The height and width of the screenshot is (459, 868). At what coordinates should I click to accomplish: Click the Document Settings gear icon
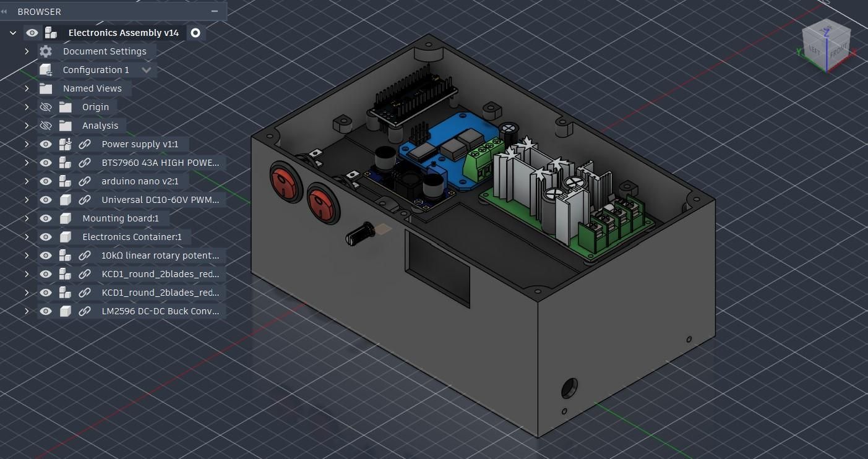click(x=46, y=51)
